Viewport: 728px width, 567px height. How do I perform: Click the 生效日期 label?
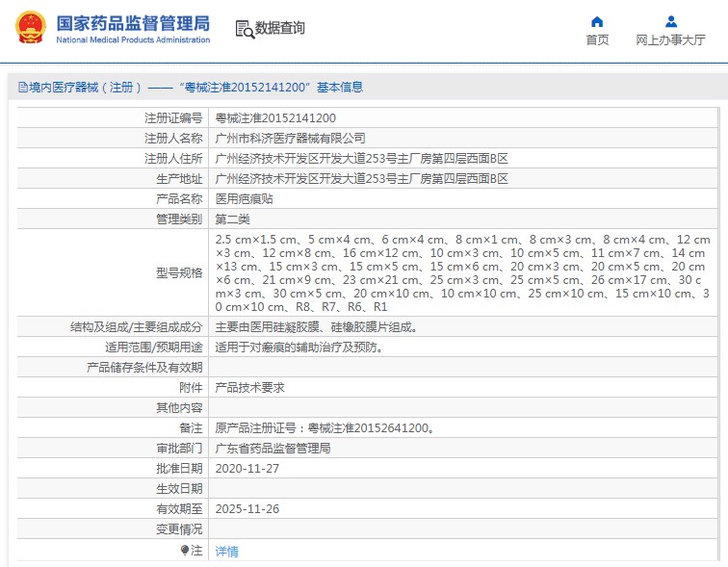(x=179, y=489)
